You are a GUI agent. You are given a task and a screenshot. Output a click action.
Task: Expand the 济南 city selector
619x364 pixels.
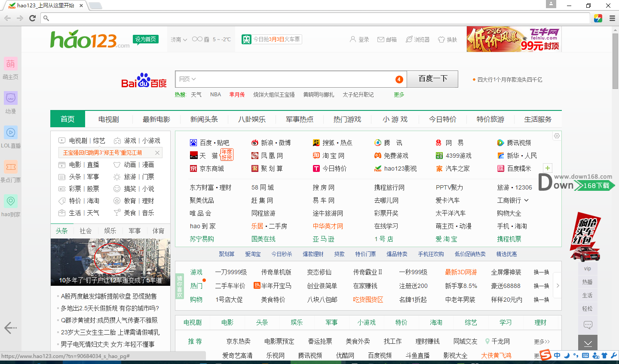(179, 40)
